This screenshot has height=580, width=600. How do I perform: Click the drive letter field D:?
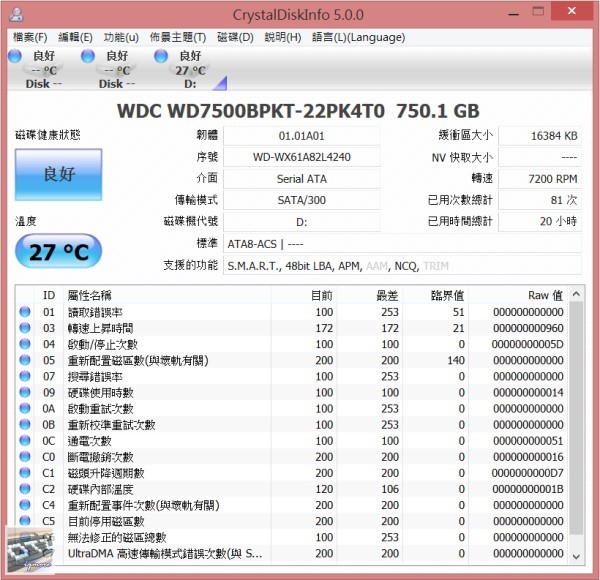point(302,222)
